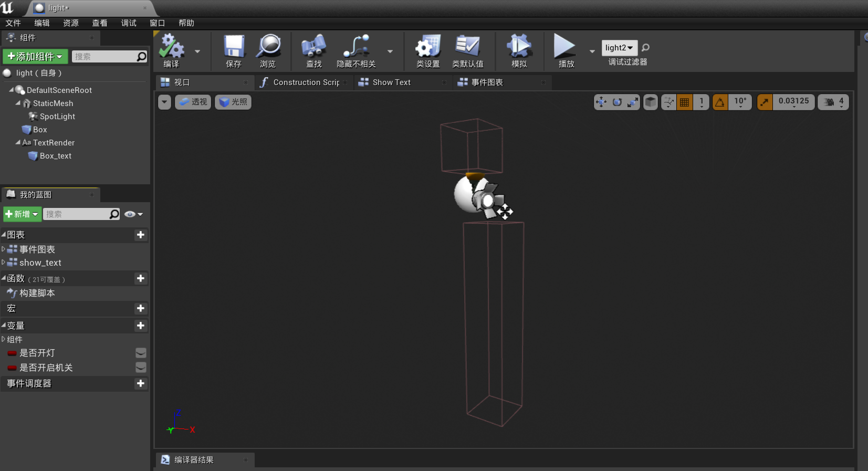868x471 pixels.
Task: Browse to asset with the 浏览 icon
Action: 268,51
